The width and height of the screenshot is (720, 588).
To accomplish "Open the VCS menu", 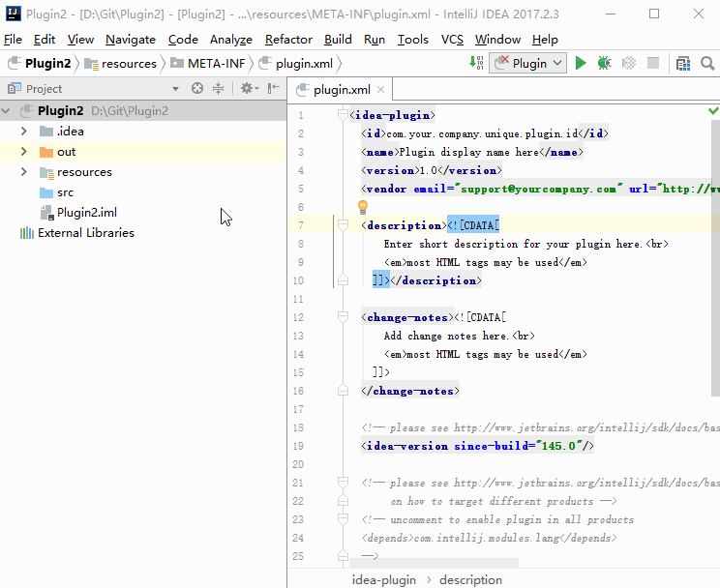I will point(452,40).
